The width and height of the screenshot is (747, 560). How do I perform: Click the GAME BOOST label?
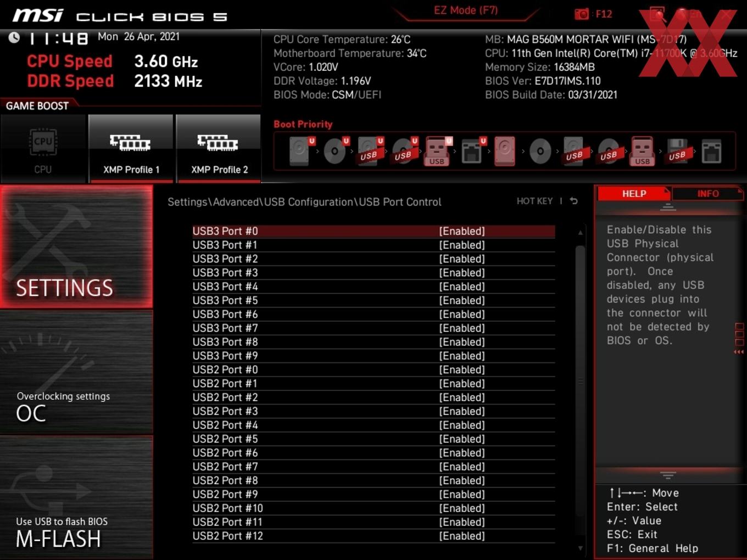[x=37, y=106]
